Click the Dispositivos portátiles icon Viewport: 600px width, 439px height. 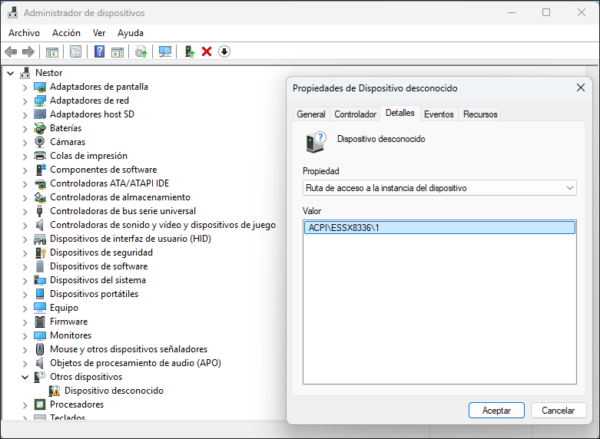tap(40, 294)
